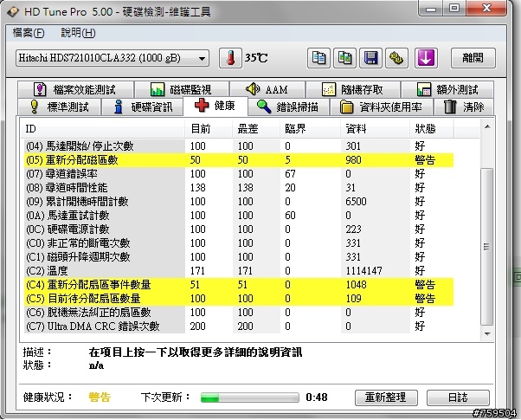Click the yellow 警告 health status text

[x=100, y=397]
